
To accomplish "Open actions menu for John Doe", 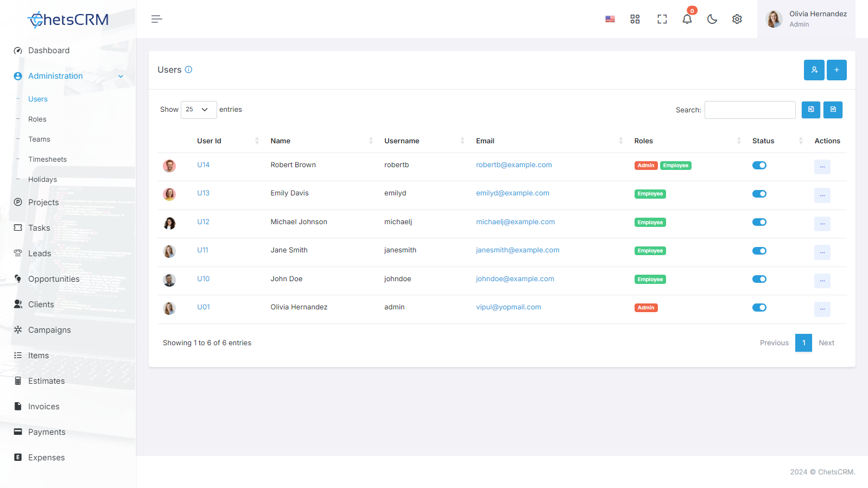I will coord(822,281).
